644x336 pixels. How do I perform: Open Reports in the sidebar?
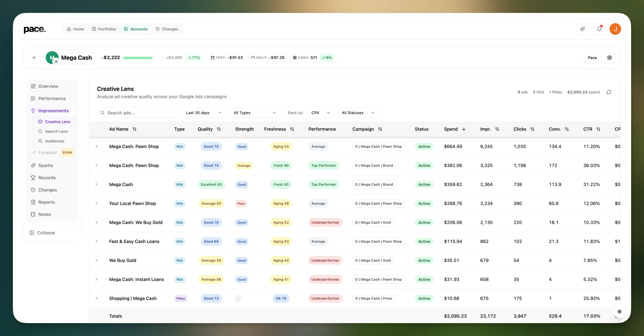pyautogui.click(x=52, y=202)
